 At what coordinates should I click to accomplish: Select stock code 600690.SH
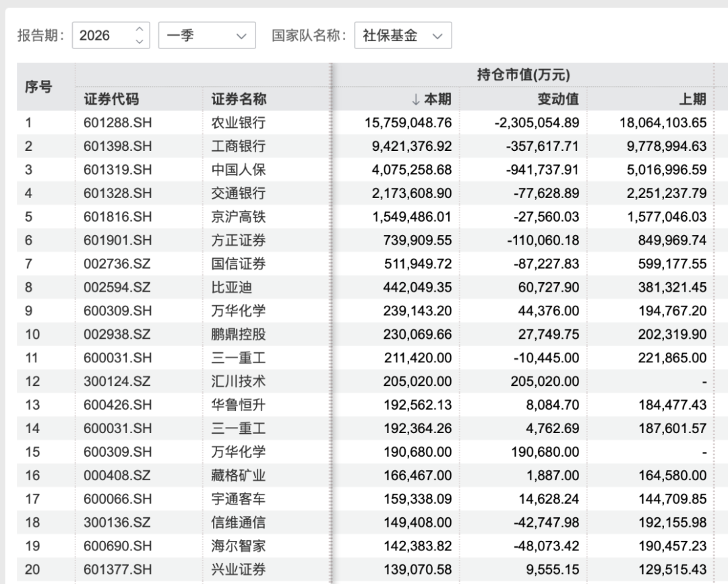pyautogui.click(x=118, y=546)
